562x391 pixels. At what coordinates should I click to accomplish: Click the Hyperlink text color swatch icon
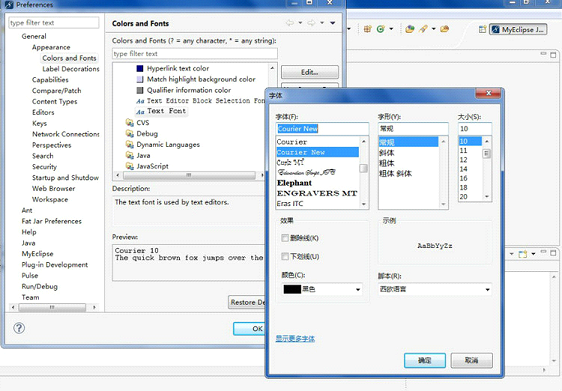(x=140, y=68)
